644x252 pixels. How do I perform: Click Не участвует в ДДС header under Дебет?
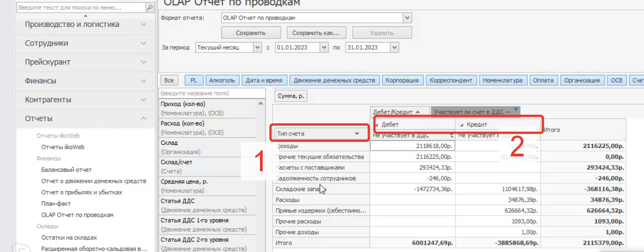(x=412, y=136)
